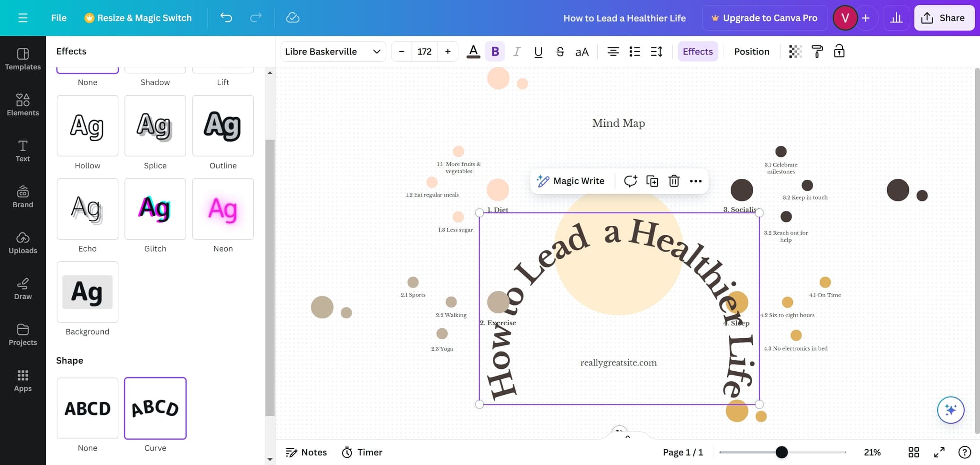Viewport: 980px width, 465px height.
Task: Open the Elements panel
Action: (22, 105)
